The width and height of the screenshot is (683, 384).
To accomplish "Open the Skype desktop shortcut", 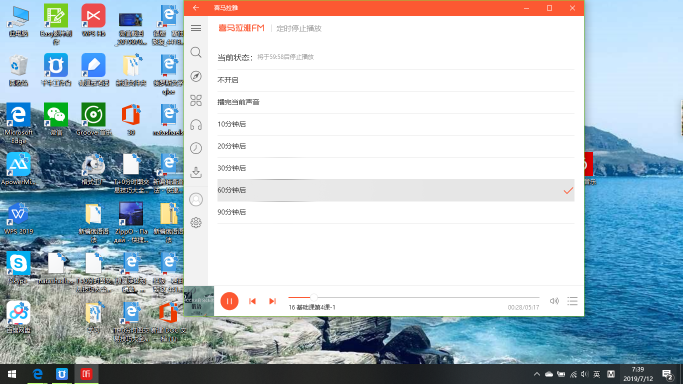I will tap(18, 268).
